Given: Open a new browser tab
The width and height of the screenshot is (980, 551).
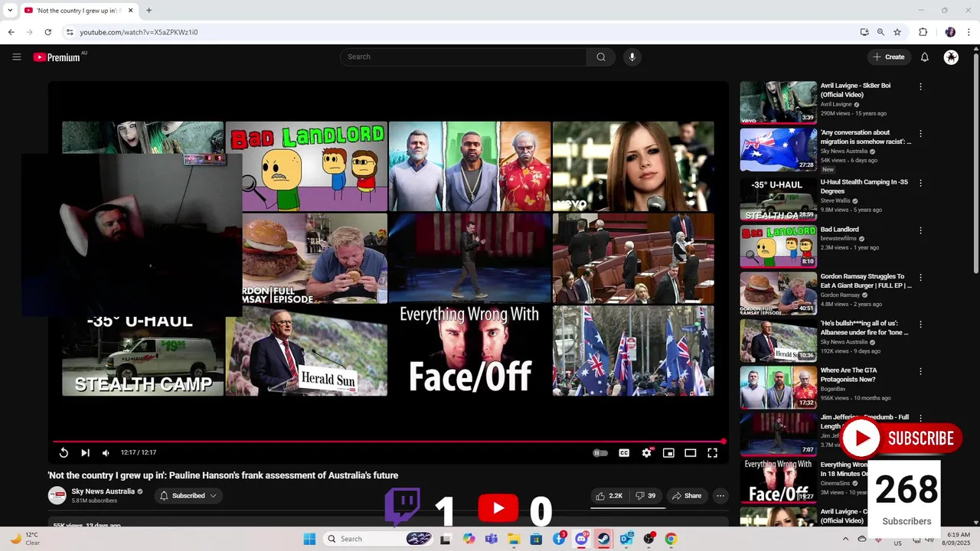Looking at the screenshot, I should click(x=149, y=11).
